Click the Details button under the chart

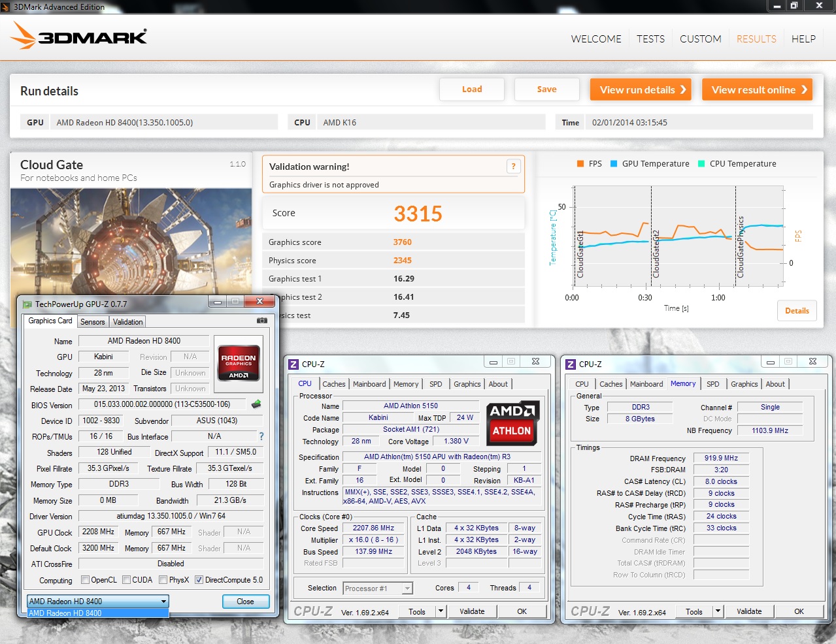pos(797,311)
